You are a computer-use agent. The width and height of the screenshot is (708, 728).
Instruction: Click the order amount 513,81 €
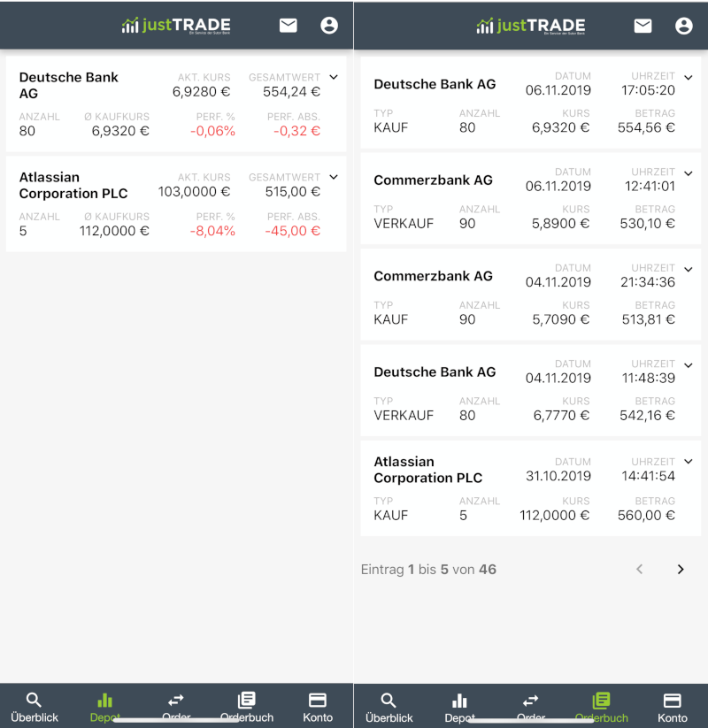[649, 319]
